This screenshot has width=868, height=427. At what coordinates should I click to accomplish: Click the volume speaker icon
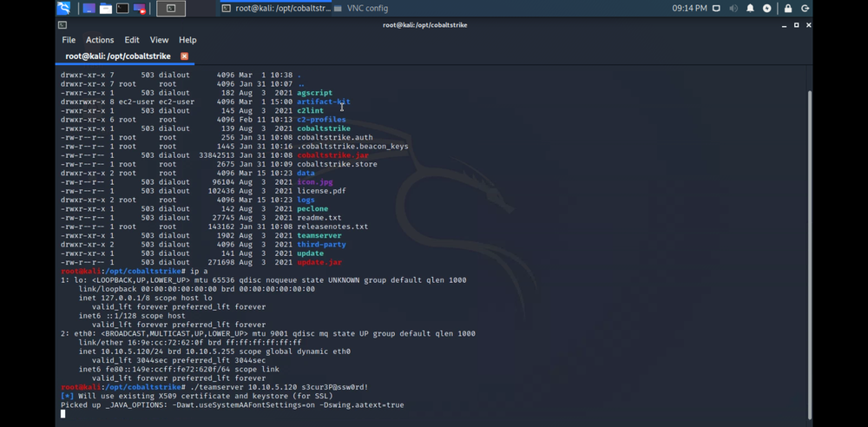point(733,9)
